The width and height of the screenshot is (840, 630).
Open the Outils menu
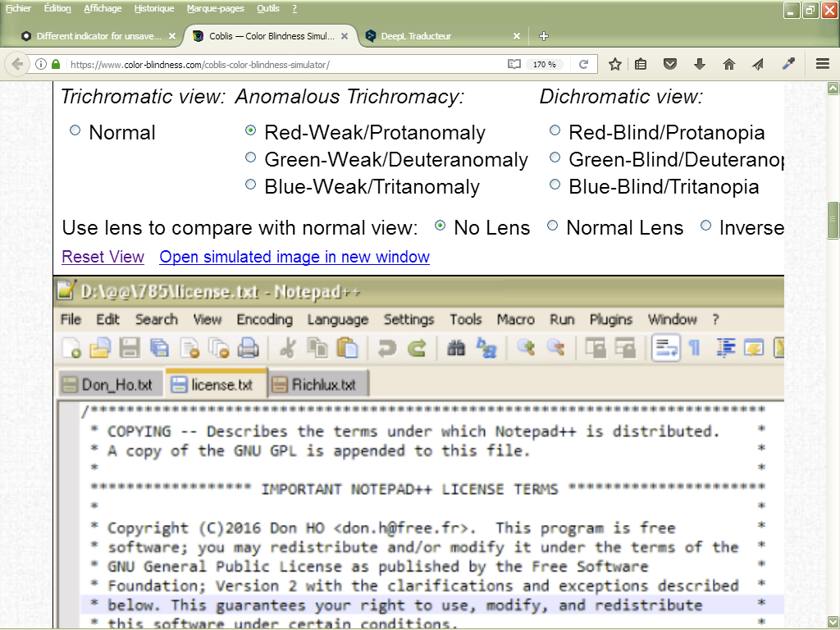tap(268, 8)
